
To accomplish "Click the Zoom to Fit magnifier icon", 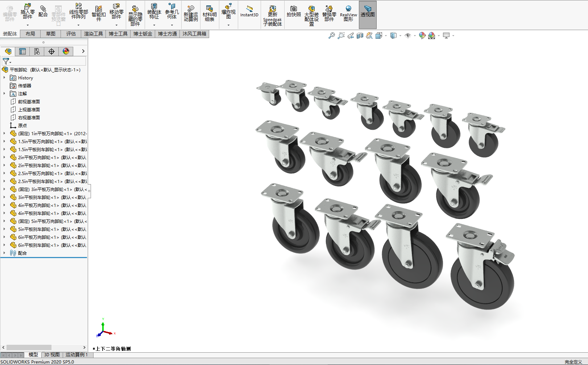I will coord(331,36).
